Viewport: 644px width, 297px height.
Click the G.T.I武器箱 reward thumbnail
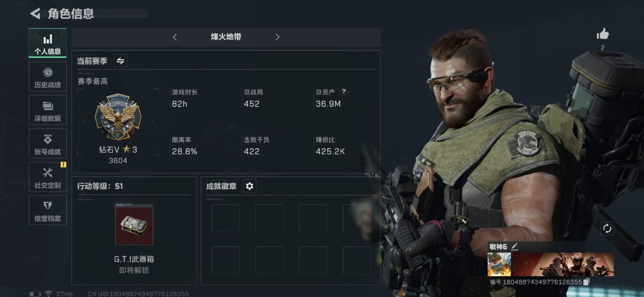pos(134,225)
